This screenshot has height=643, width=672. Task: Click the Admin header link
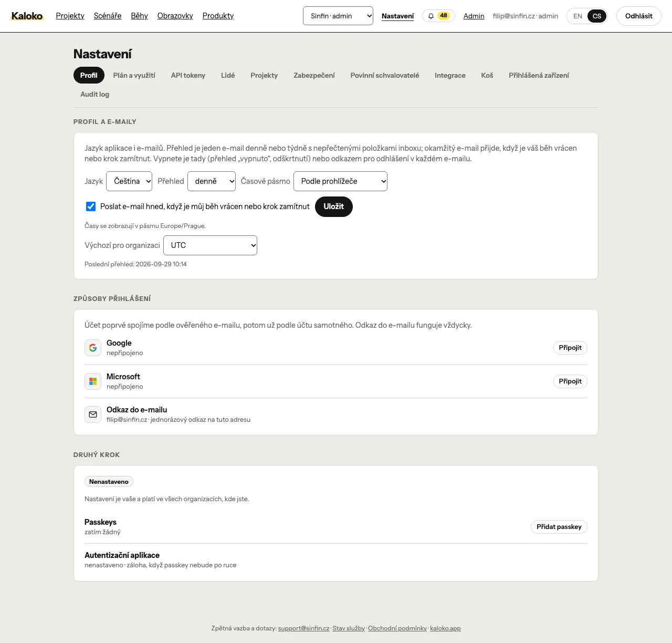coord(474,16)
